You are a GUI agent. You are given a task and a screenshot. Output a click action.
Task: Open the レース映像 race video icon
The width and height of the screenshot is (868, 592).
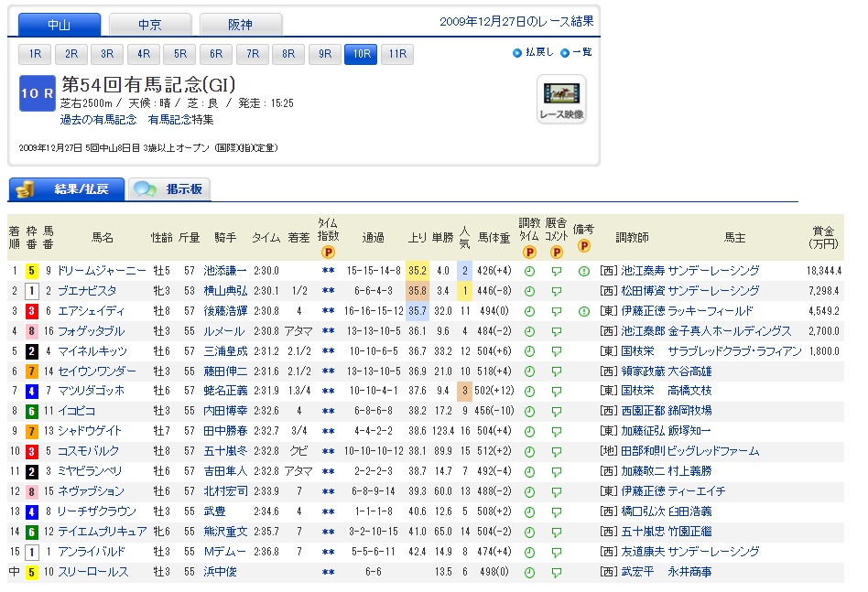(561, 99)
